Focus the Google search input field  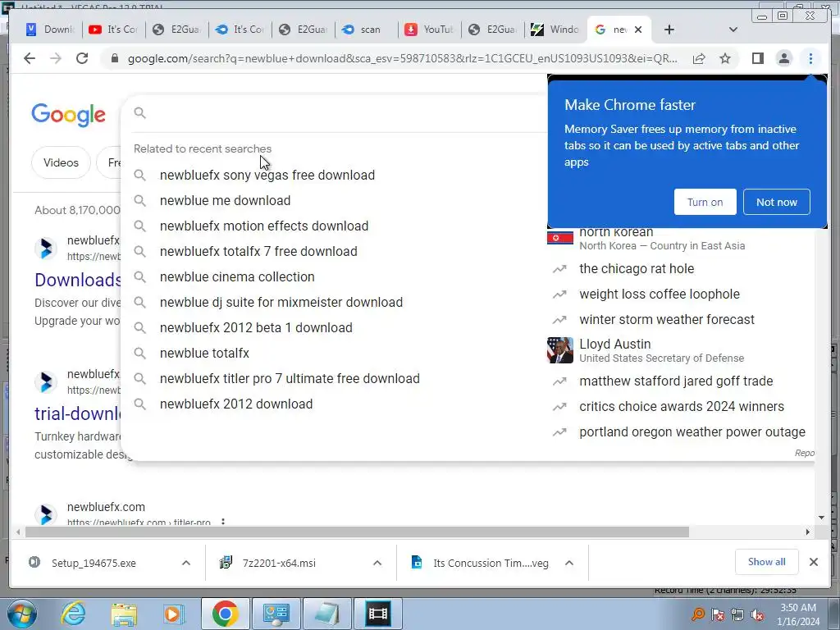(x=343, y=113)
